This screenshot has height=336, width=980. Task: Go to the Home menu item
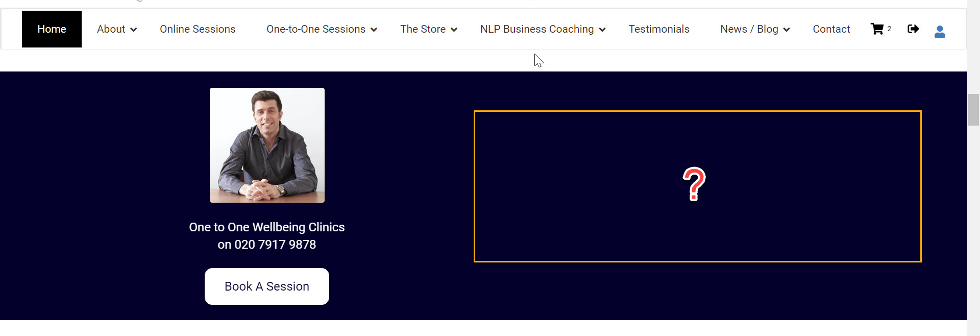click(x=52, y=29)
